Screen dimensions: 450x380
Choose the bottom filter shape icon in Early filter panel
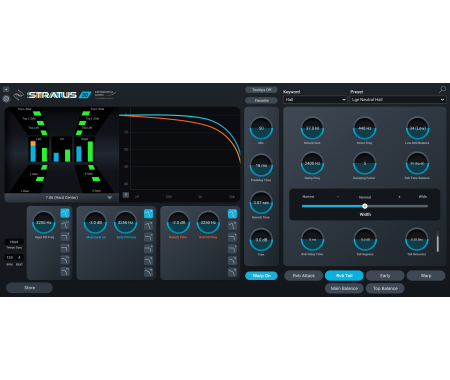point(149,272)
